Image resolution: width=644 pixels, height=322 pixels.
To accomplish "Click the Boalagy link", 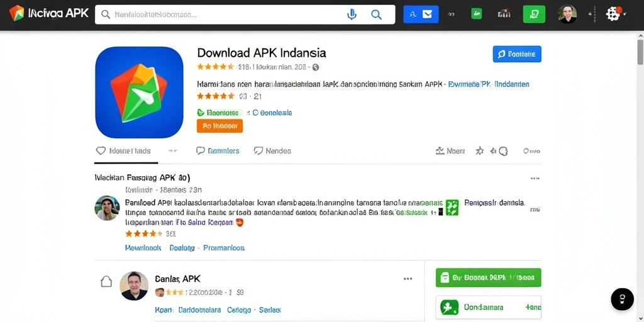I will click(x=182, y=248).
